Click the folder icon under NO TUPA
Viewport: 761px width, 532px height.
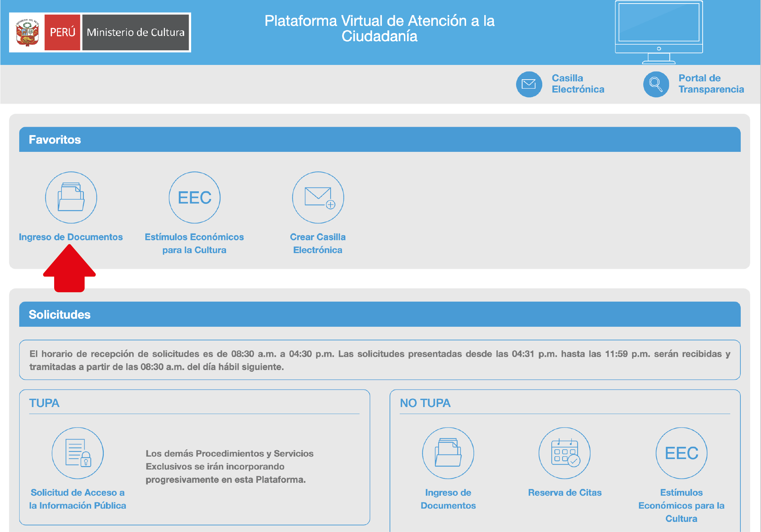pyautogui.click(x=448, y=453)
